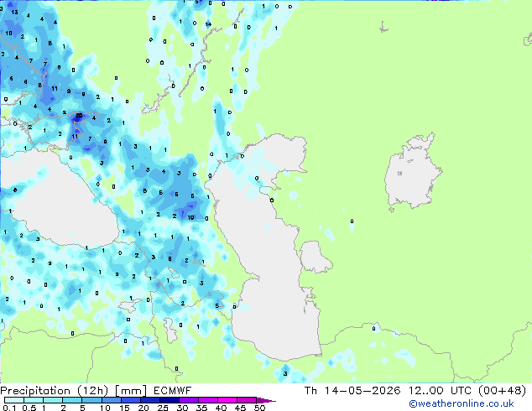Click the 35 legend scale label
Image resolution: width=532 pixels, height=411 pixels.
coord(201,408)
